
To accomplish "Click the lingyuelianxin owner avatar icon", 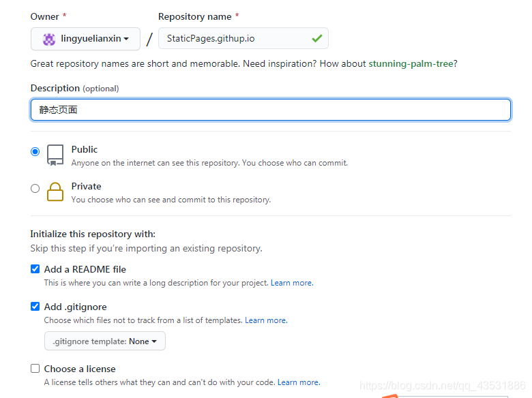I will [x=49, y=40].
